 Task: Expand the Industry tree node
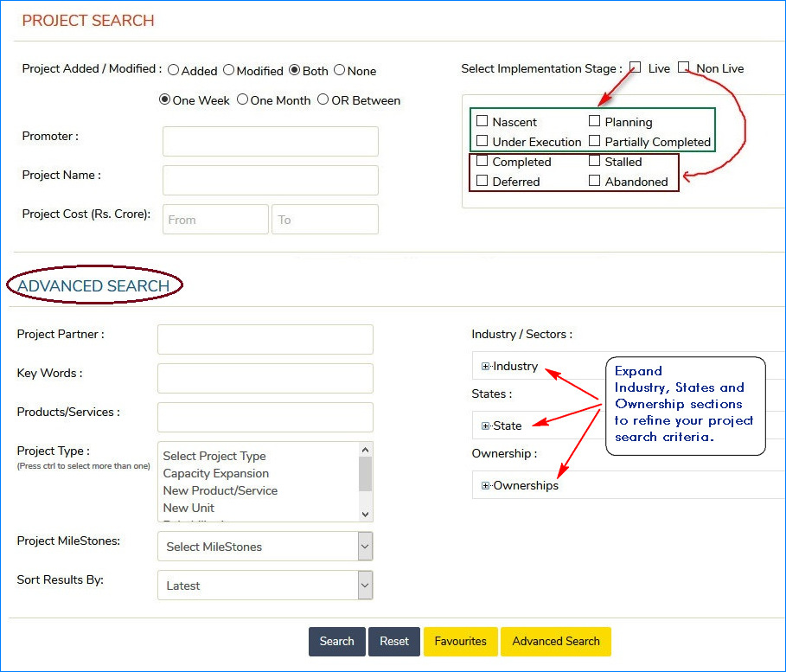(x=486, y=367)
